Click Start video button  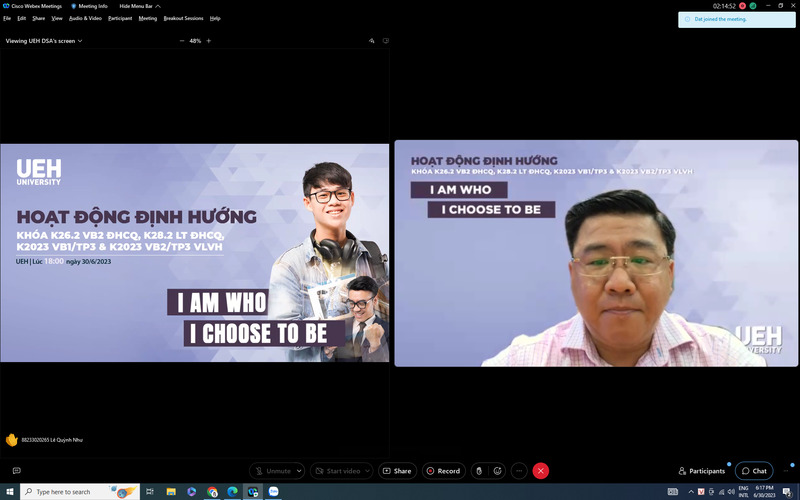(x=338, y=471)
